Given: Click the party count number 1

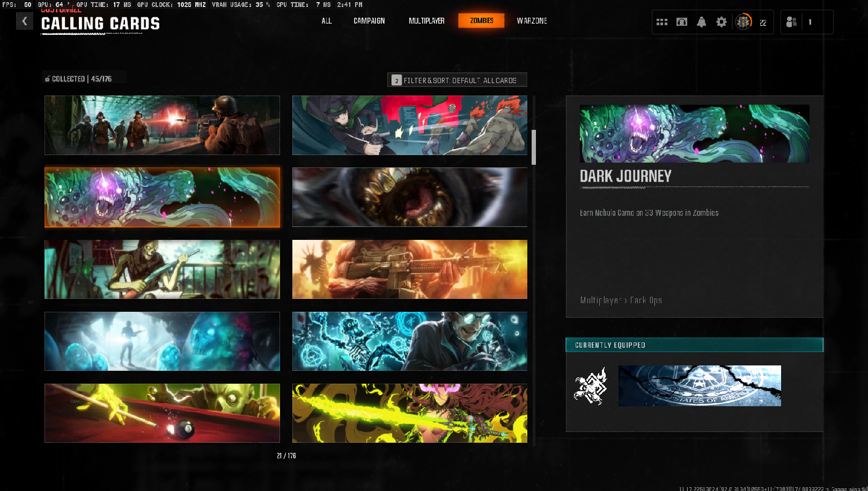Looking at the screenshot, I should click(810, 22).
